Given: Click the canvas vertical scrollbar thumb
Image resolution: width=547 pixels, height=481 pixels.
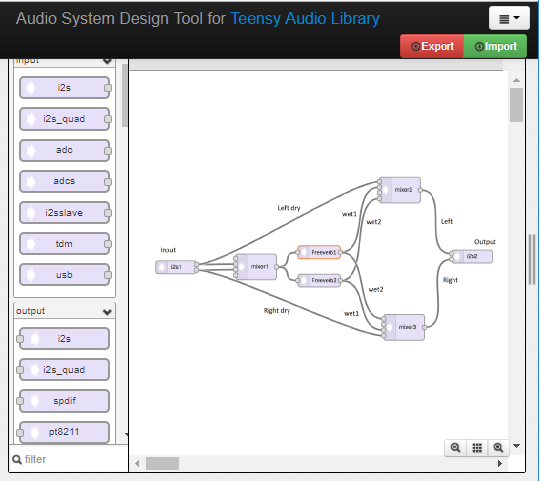Looking at the screenshot, I should point(516,105).
